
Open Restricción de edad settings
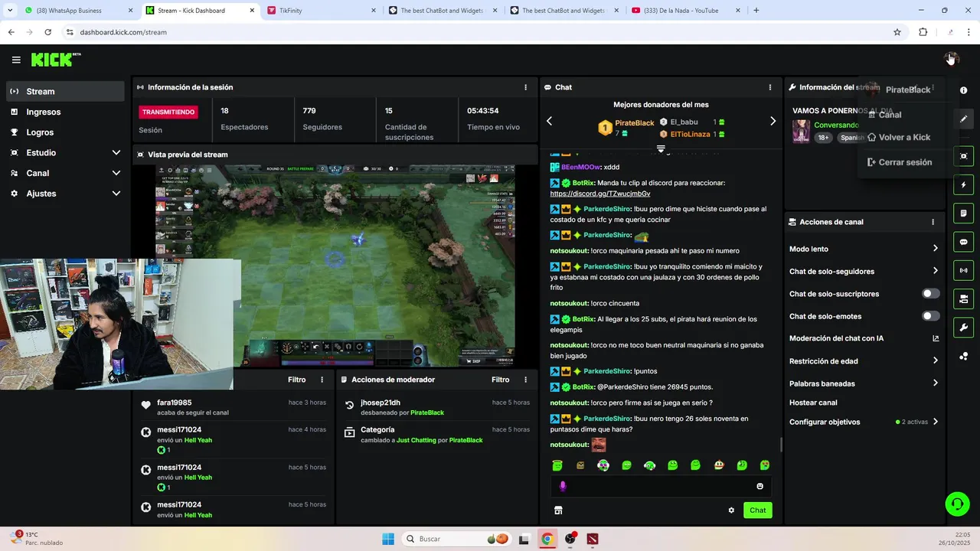(x=864, y=361)
